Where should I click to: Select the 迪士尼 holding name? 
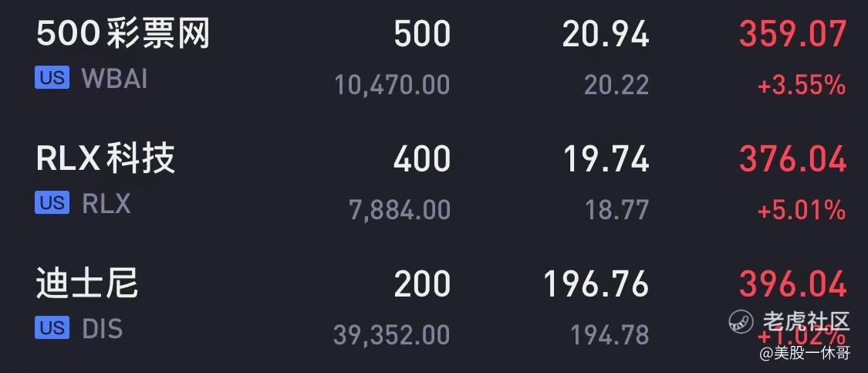[x=87, y=284]
